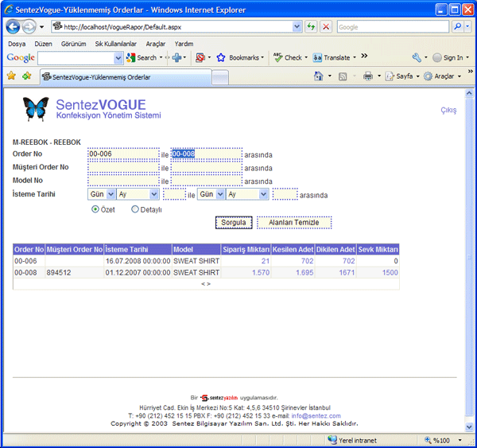Click the Order No end field containing 00-008

(x=206, y=154)
